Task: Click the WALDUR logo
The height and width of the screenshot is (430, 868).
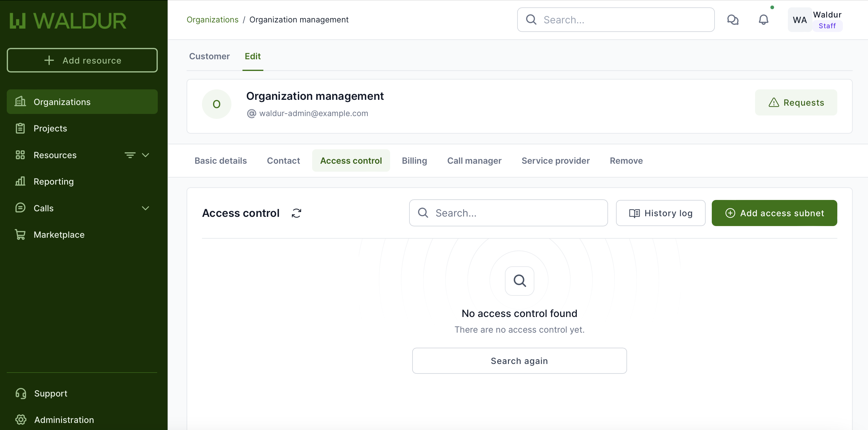Action: click(68, 21)
